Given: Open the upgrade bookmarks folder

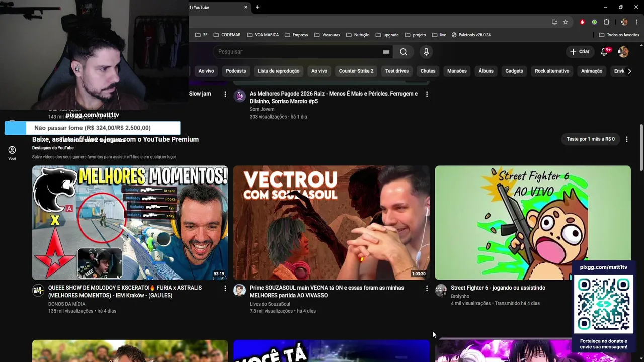Looking at the screenshot, I should click(387, 35).
